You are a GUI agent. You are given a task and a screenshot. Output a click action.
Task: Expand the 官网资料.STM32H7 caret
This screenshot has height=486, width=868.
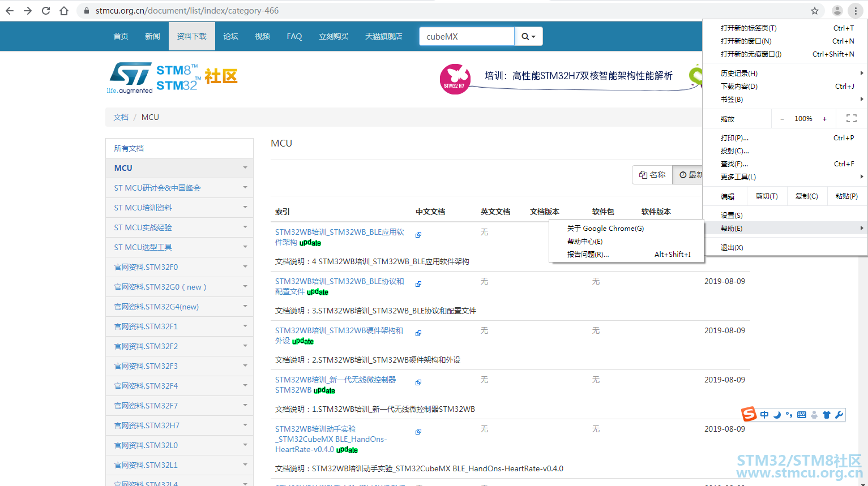coord(245,425)
